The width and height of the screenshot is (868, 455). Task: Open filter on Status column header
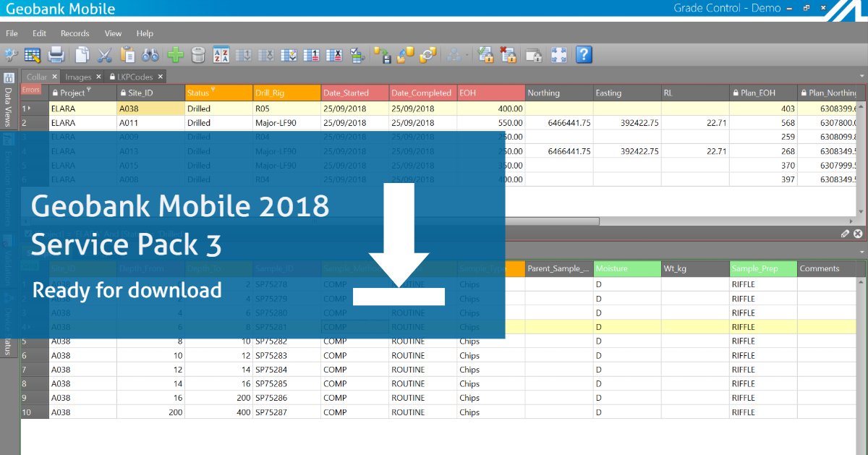(214, 91)
